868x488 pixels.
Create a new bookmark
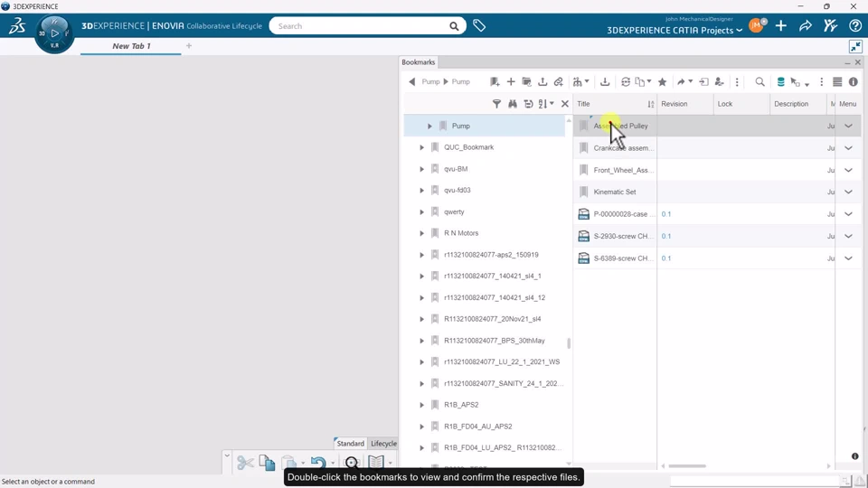click(495, 82)
